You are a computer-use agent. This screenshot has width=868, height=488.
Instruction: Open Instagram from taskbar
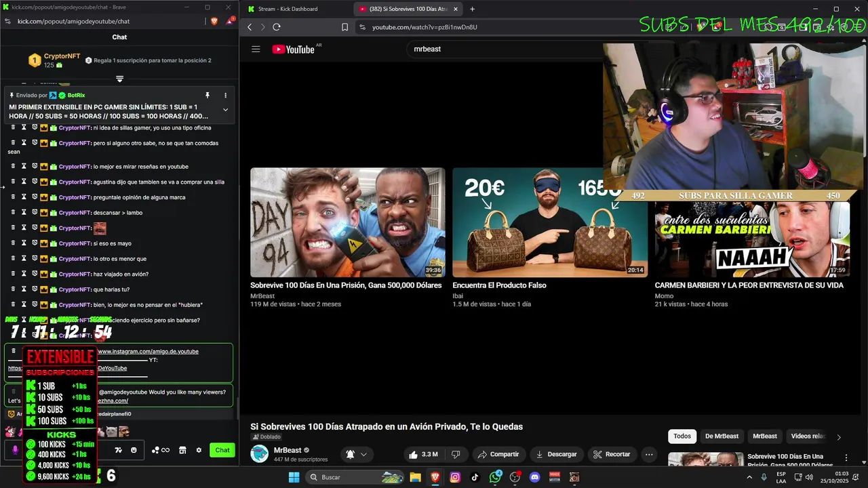pyautogui.click(x=455, y=477)
